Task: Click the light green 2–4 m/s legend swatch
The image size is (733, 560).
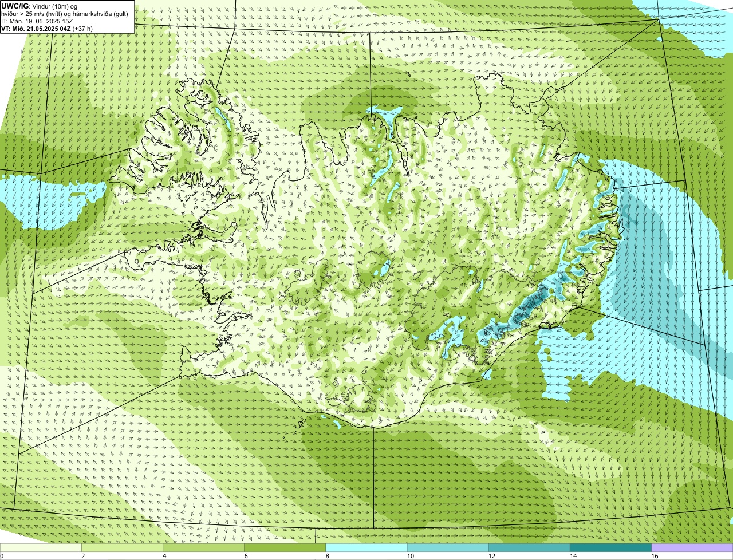Action: (x=122, y=548)
